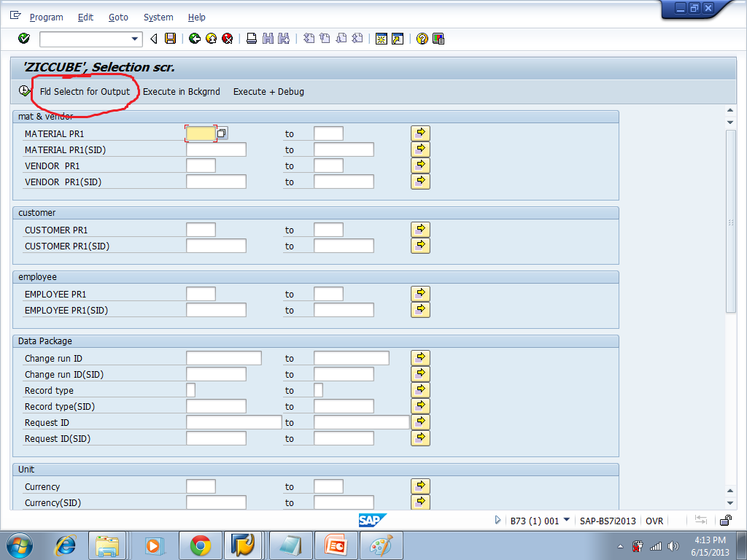Screen dimensions: 747x560
Task: Open a new SAP session icon
Action: coord(382,39)
